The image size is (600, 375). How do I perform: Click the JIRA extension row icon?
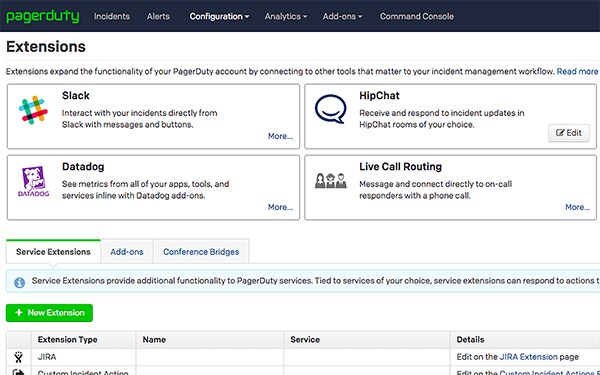pos(18,357)
